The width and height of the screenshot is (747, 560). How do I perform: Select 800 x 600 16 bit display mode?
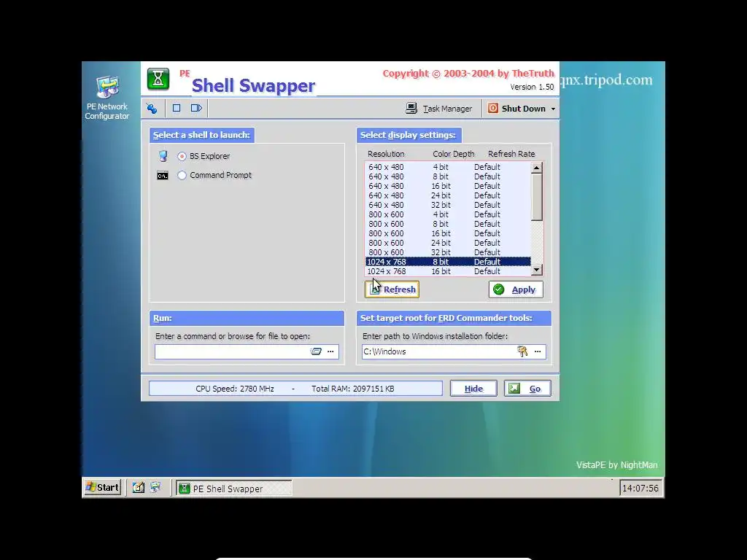[x=448, y=233]
